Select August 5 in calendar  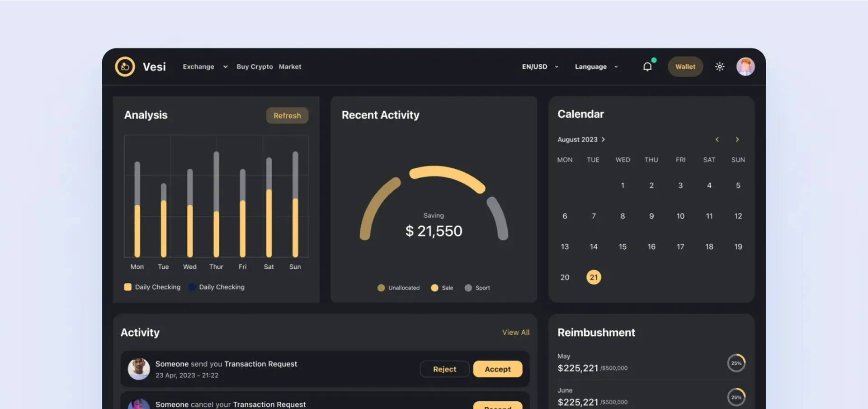738,185
